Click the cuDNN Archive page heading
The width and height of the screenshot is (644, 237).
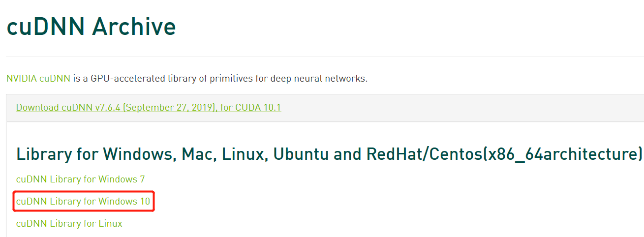(x=91, y=26)
